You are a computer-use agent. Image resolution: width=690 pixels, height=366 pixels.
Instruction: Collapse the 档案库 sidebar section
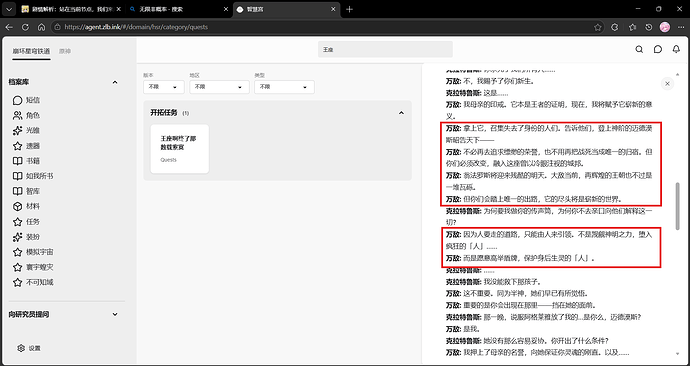coord(115,82)
